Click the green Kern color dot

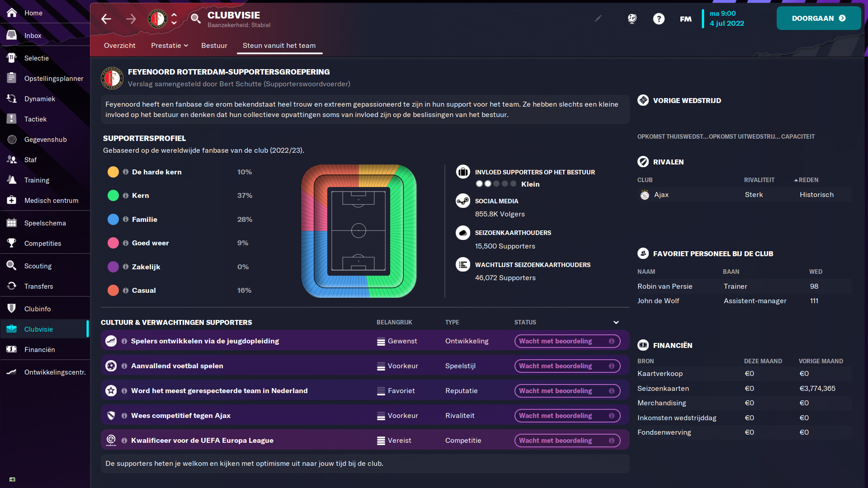point(113,195)
